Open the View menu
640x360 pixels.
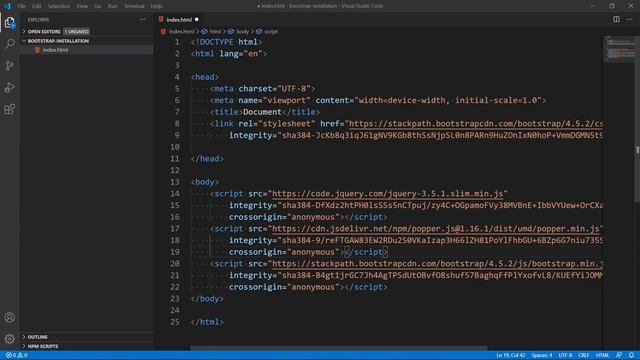(x=82, y=6)
